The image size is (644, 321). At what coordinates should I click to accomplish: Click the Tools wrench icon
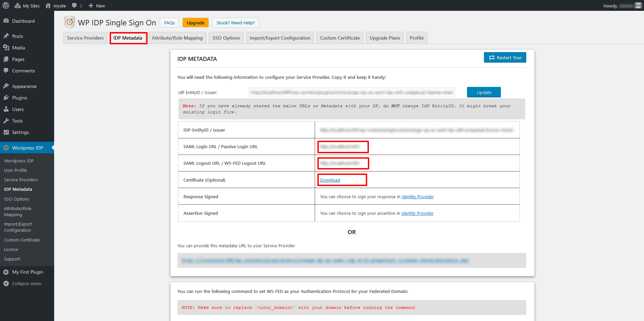(x=6, y=120)
